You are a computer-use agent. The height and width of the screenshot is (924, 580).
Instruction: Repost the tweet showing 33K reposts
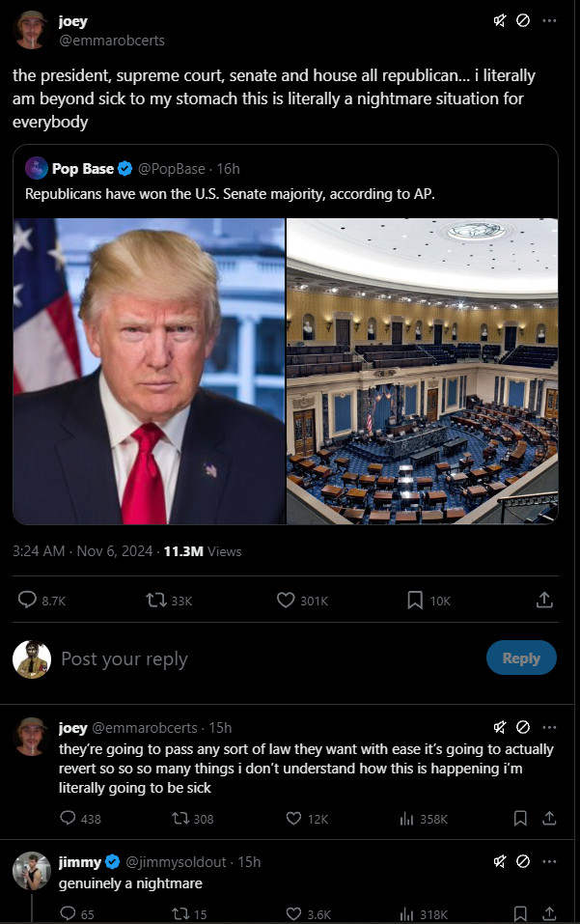tap(156, 600)
